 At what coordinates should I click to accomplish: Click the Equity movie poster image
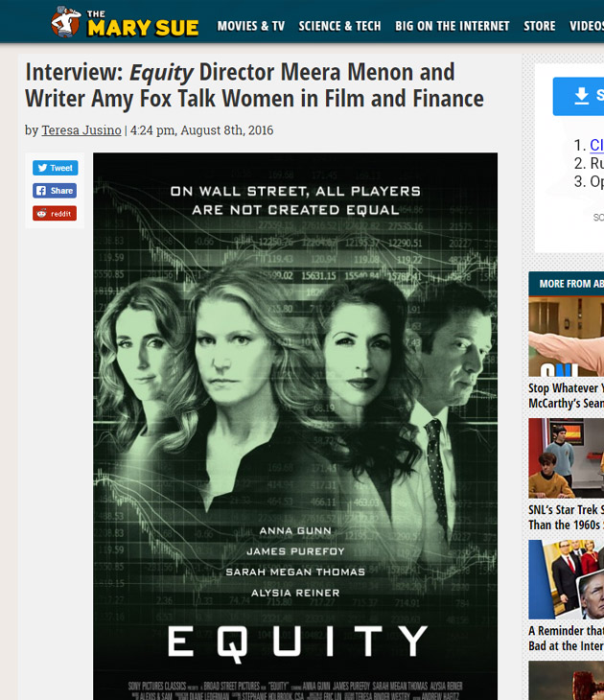(x=295, y=427)
